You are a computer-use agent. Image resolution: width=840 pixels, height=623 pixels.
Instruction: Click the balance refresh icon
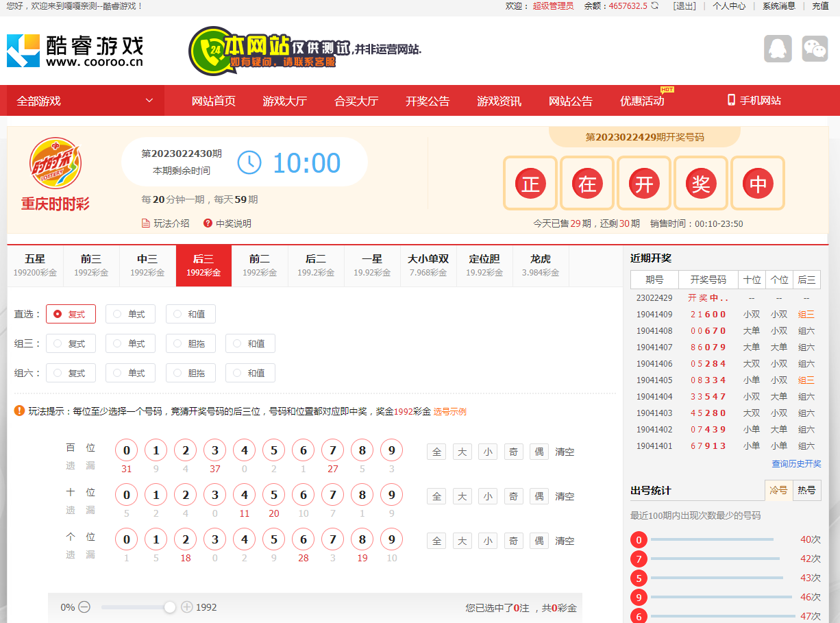(655, 6)
